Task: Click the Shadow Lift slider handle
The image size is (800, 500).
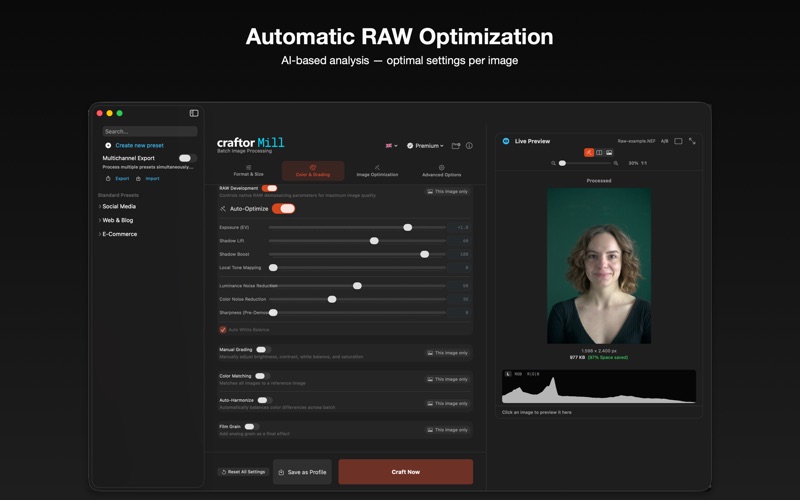Action: [x=374, y=241]
